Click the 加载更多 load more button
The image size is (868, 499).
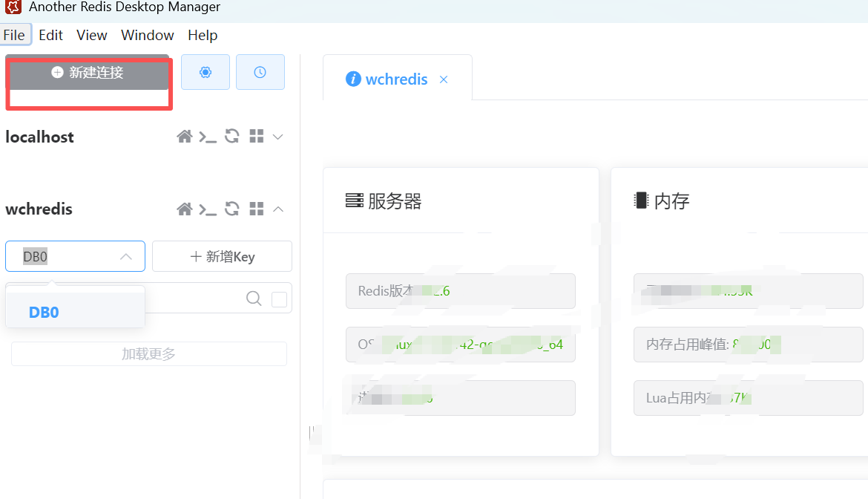point(149,354)
